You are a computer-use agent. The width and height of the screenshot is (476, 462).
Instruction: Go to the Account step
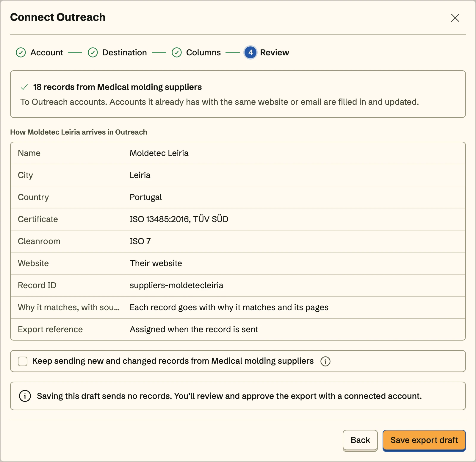47,53
